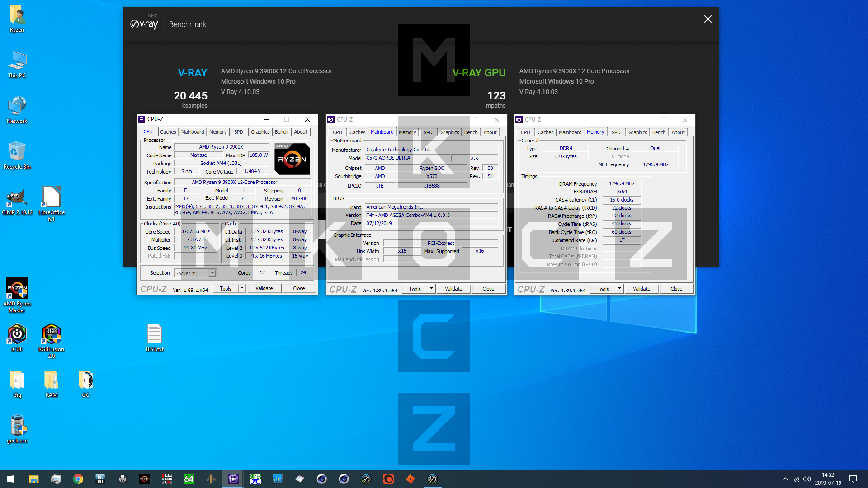Launch RGBFusion 2.0 from the desktop

[51, 341]
